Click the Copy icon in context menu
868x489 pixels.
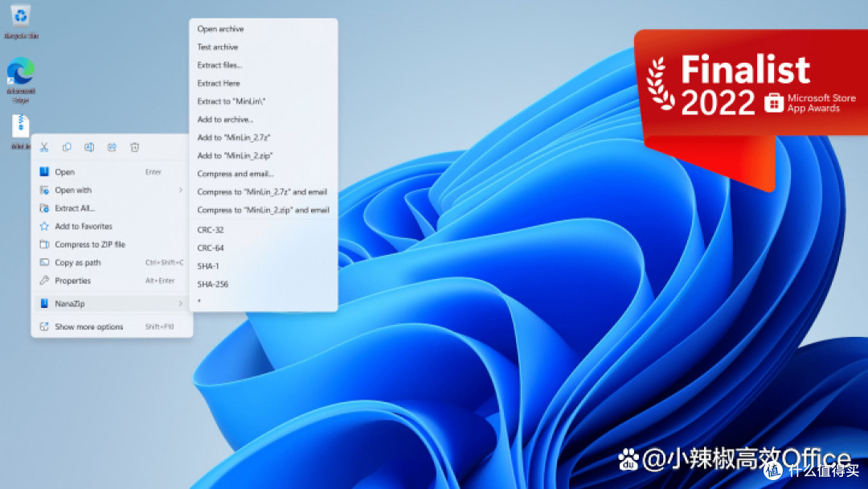[67, 147]
